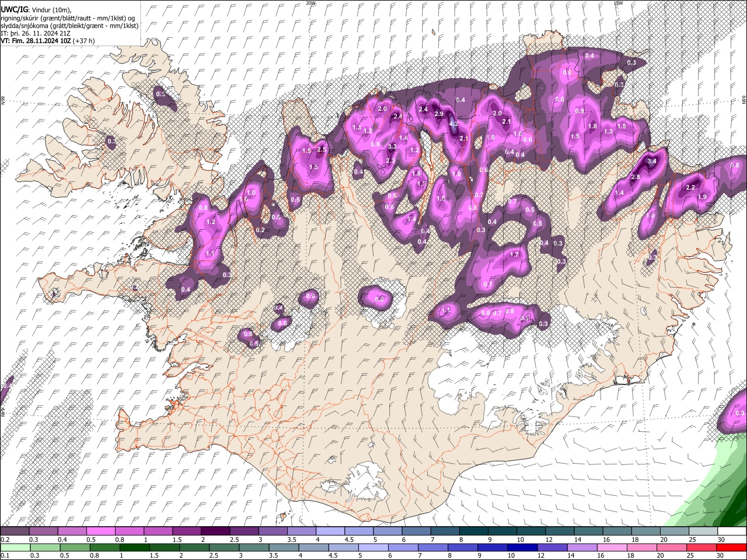The image size is (747, 560).
Task: Pick the bright red 30 rain legend swatch
Action: point(731,548)
